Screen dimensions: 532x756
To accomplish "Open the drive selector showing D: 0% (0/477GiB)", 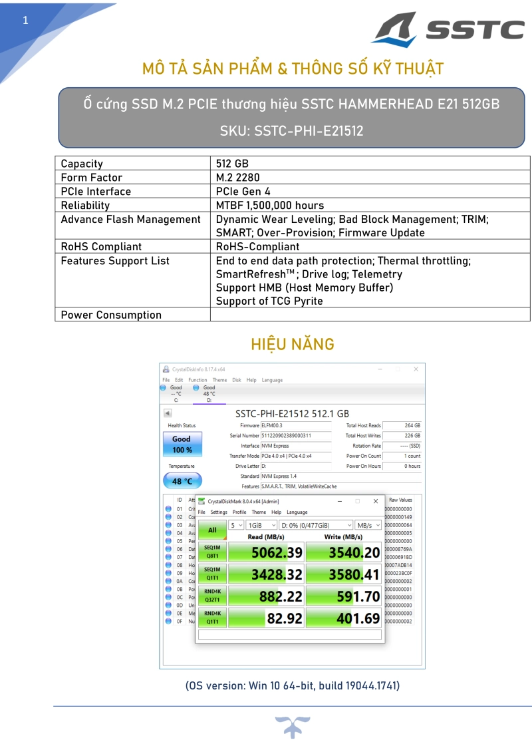I will click(315, 524).
